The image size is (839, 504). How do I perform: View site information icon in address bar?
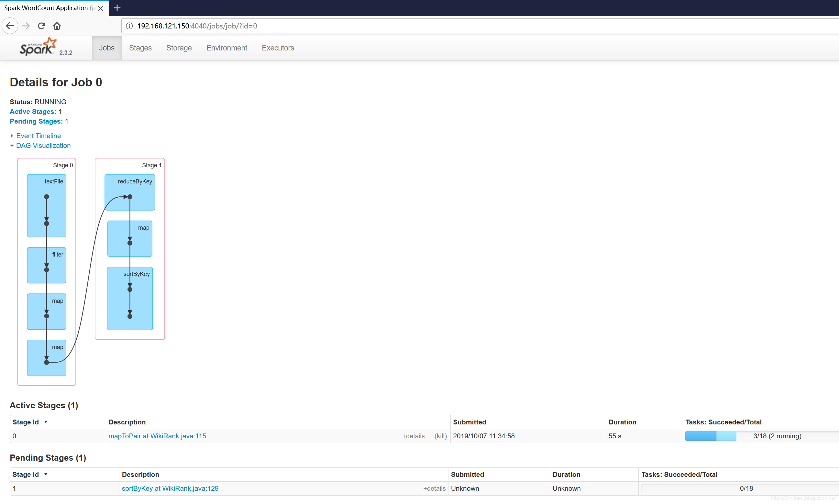click(129, 26)
